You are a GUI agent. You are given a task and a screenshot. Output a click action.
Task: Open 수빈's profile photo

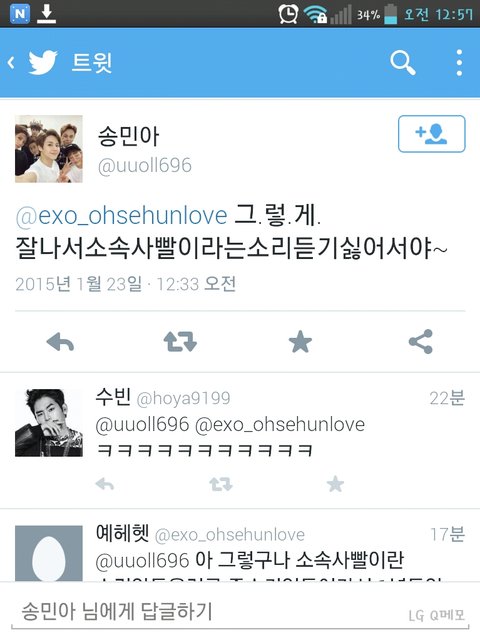[49, 422]
